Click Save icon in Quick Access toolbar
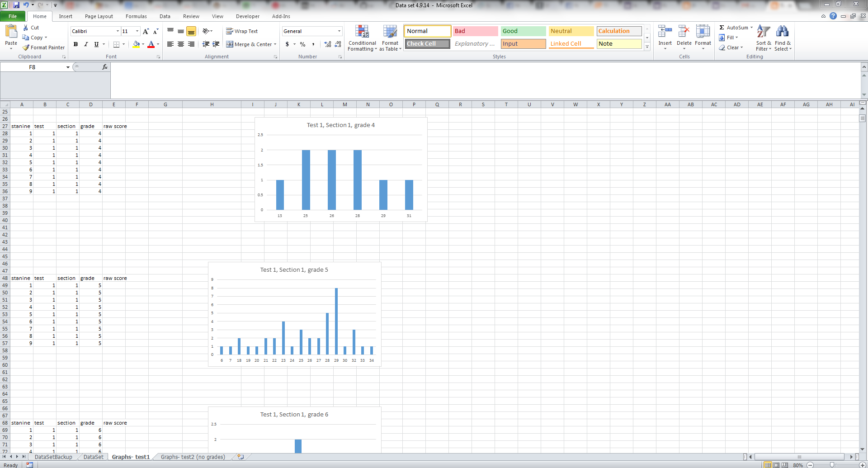 [16, 5]
